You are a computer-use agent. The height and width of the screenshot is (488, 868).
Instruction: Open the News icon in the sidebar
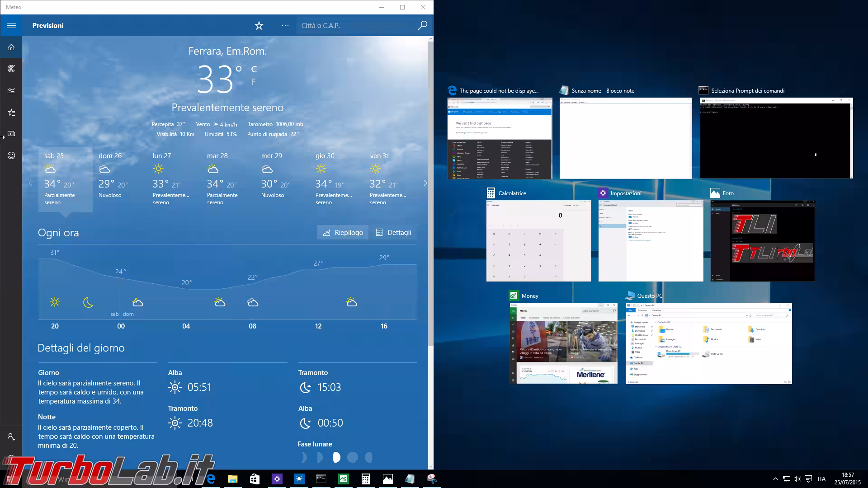tap(11, 133)
